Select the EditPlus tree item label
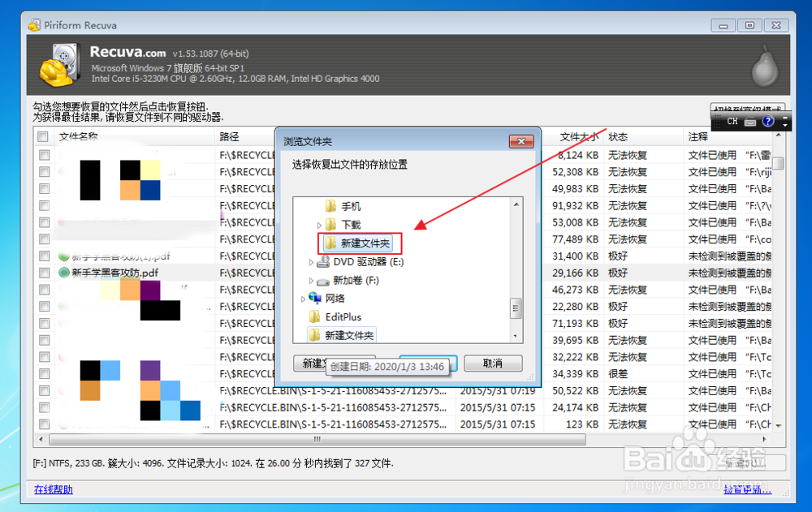The image size is (812, 512). click(x=343, y=316)
